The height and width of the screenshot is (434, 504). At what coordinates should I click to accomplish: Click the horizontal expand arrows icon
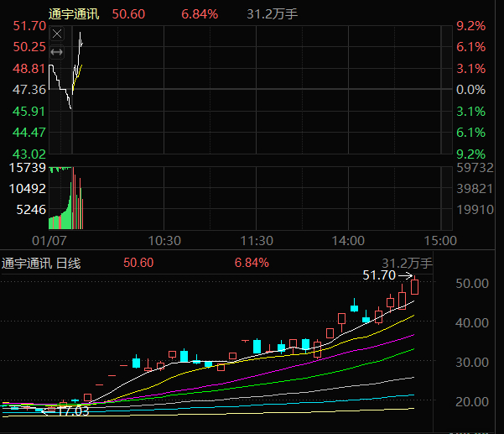57,52
